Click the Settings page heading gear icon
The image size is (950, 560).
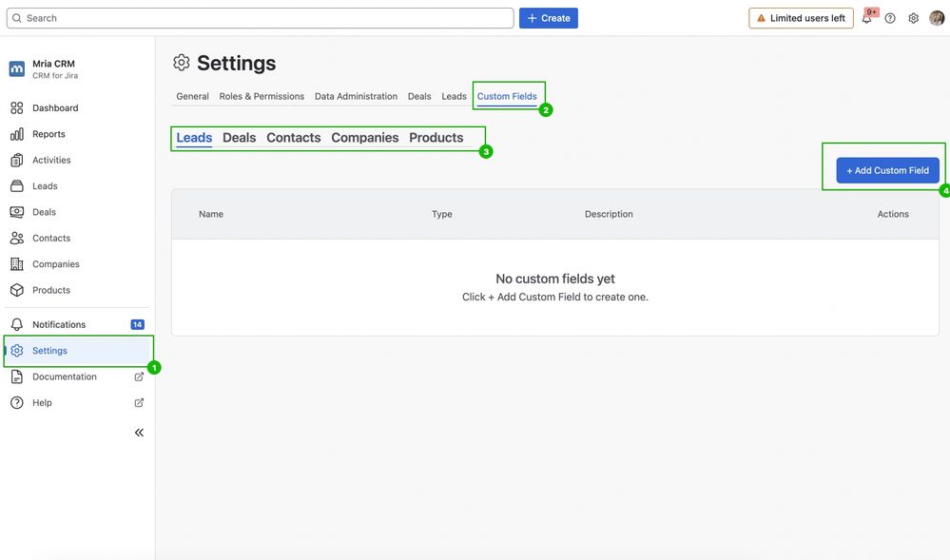tap(181, 63)
